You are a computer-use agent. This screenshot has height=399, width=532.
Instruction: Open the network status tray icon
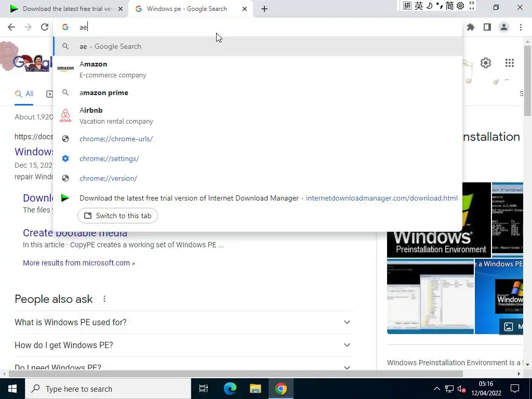449,389
